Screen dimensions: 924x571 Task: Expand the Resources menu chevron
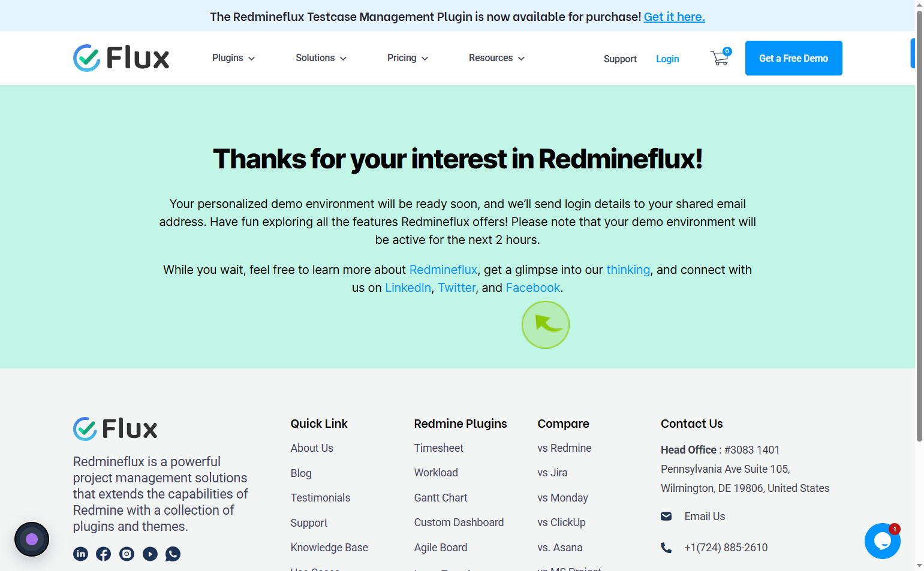point(521,59)
